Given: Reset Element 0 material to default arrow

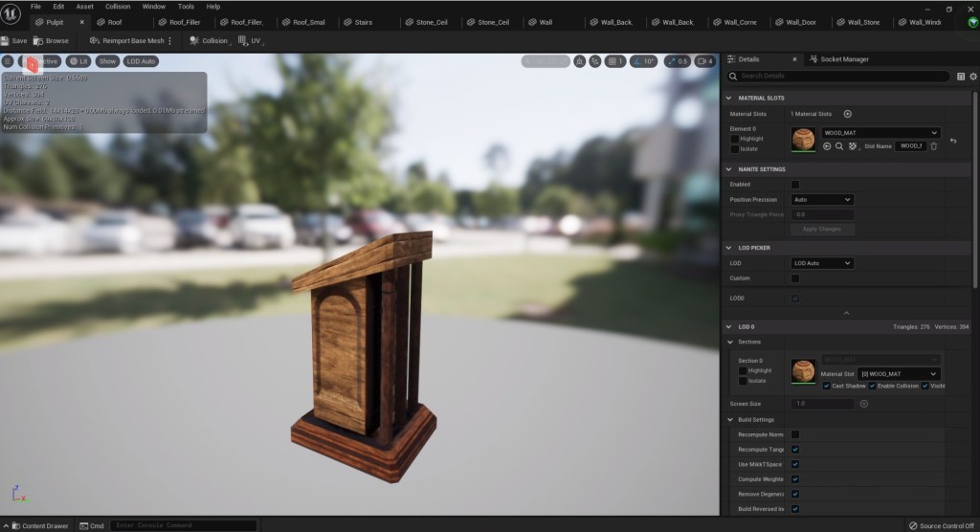Looking at the screenshot, I should [953, 141].
